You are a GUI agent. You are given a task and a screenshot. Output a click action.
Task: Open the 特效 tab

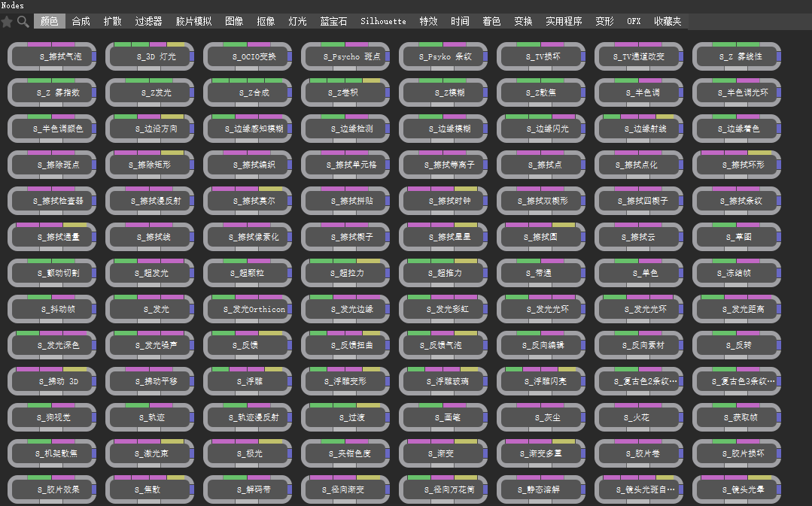(x=428, y=21)
